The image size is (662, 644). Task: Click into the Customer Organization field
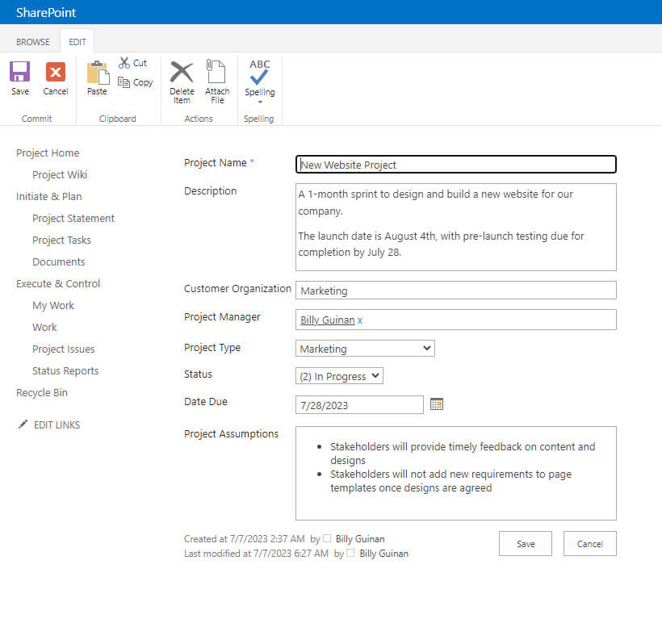456,291
